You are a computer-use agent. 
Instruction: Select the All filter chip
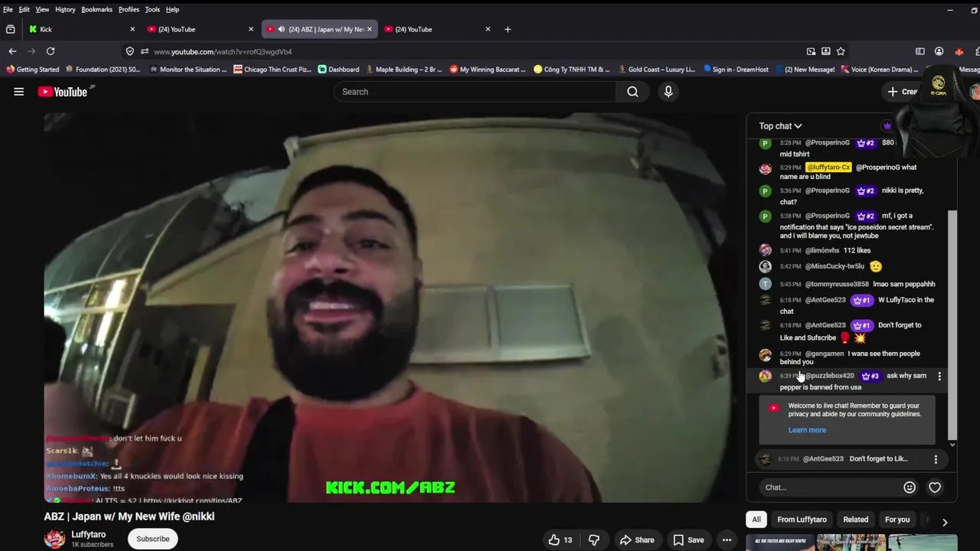[756, 520]
